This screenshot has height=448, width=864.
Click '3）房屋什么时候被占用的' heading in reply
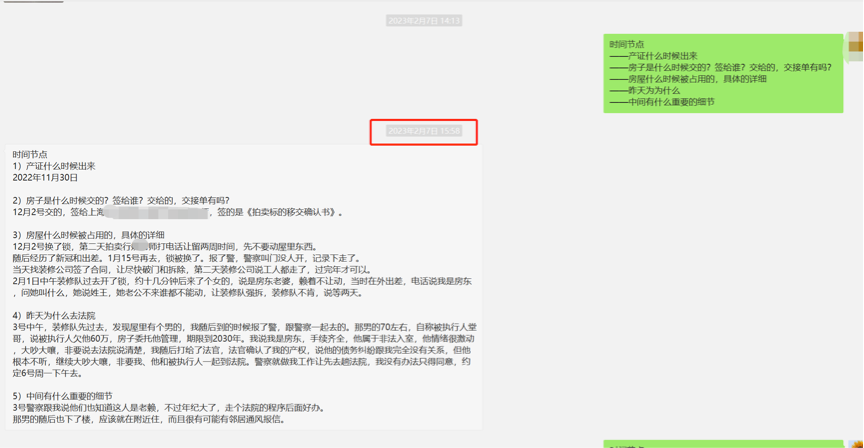[89, 235]
